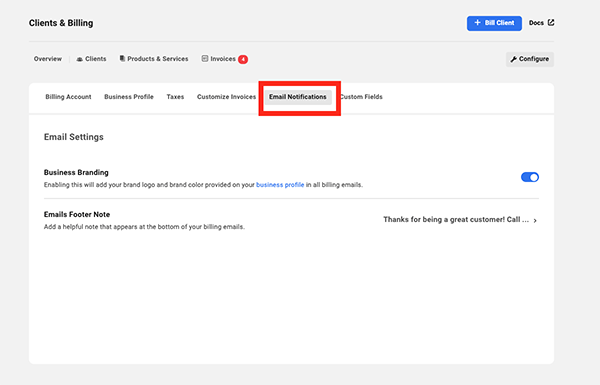Open the Docs external link
Image resolution: width=600 pixels, height=385 pixels.
point(541,23)
